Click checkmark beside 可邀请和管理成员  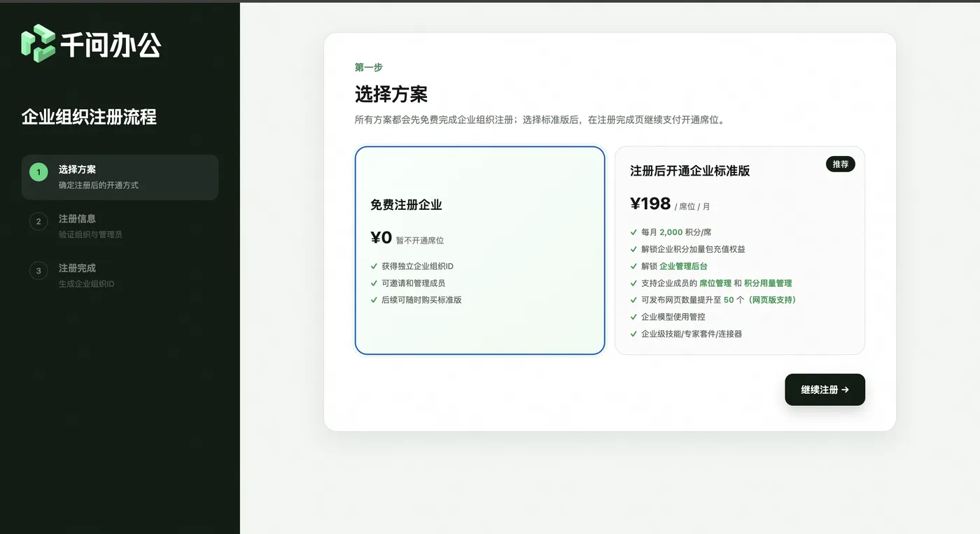(374, 283)
